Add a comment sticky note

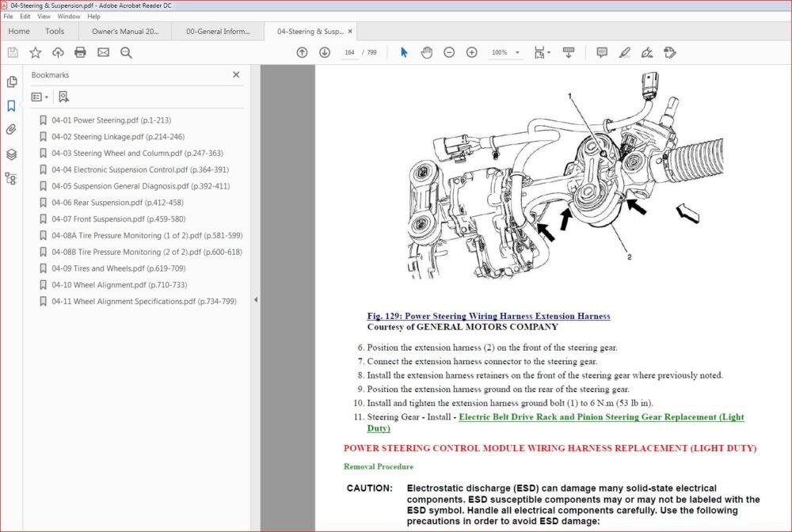coord(602,52)
